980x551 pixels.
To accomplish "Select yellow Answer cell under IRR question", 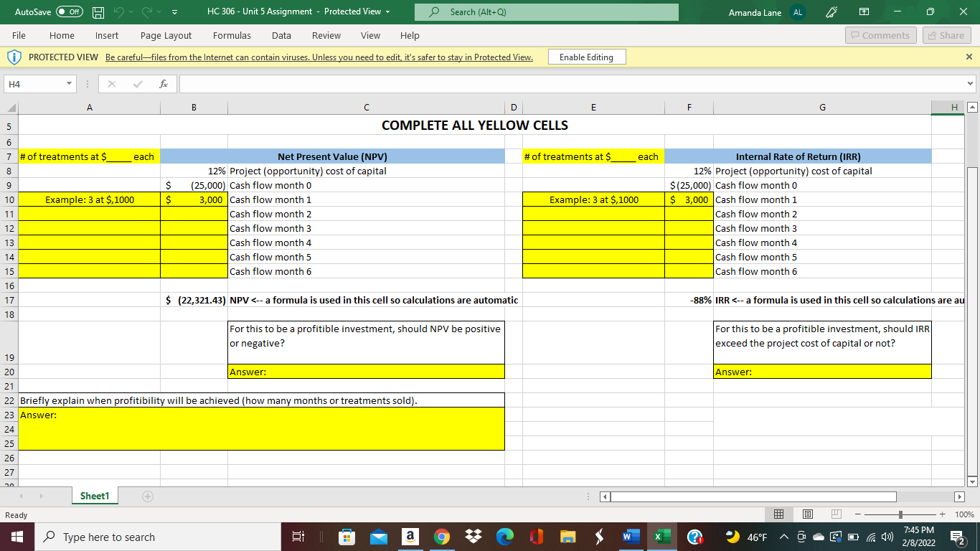I will point(822,372).
